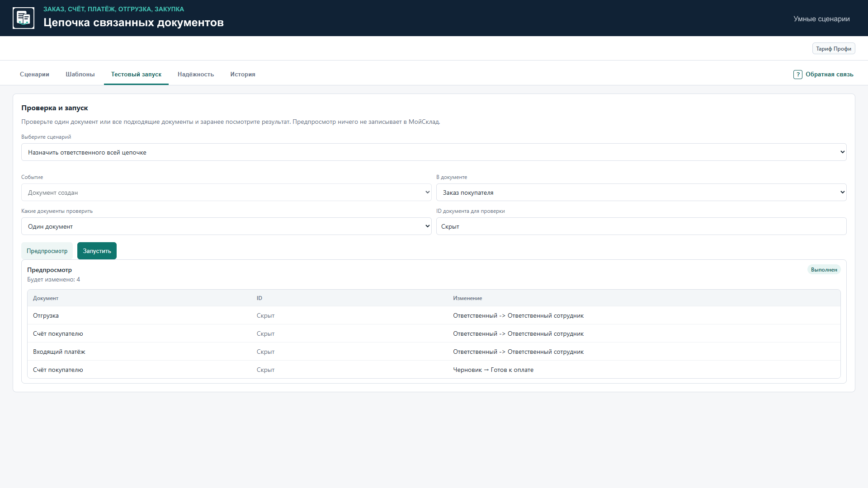Open Умные сценарии in header
The height and width of the screenshot is (488, 868).
tap(821, 19)
